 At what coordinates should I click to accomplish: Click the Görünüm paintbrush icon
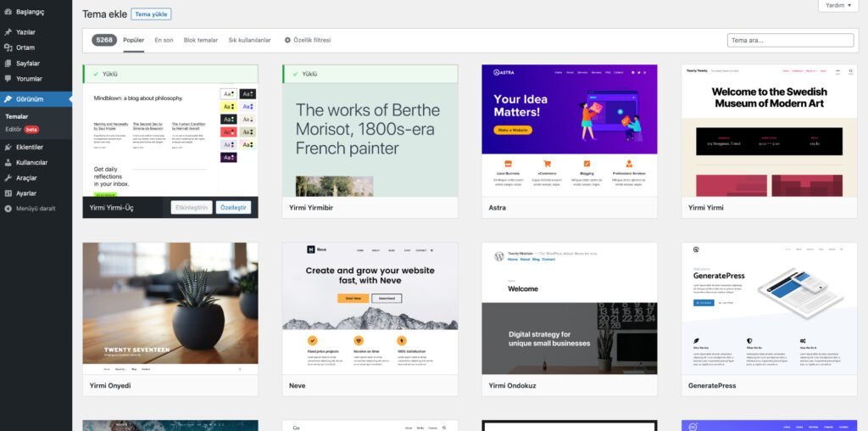point(8,99)
